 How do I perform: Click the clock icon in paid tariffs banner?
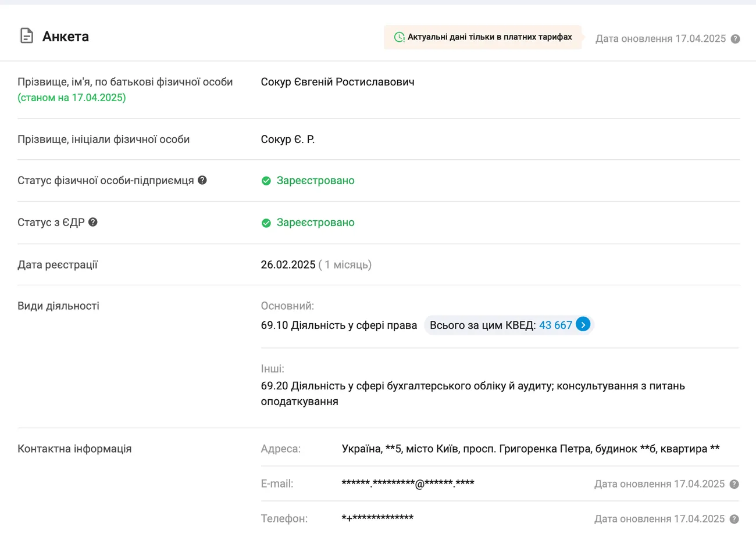click(x=399, y=37)
